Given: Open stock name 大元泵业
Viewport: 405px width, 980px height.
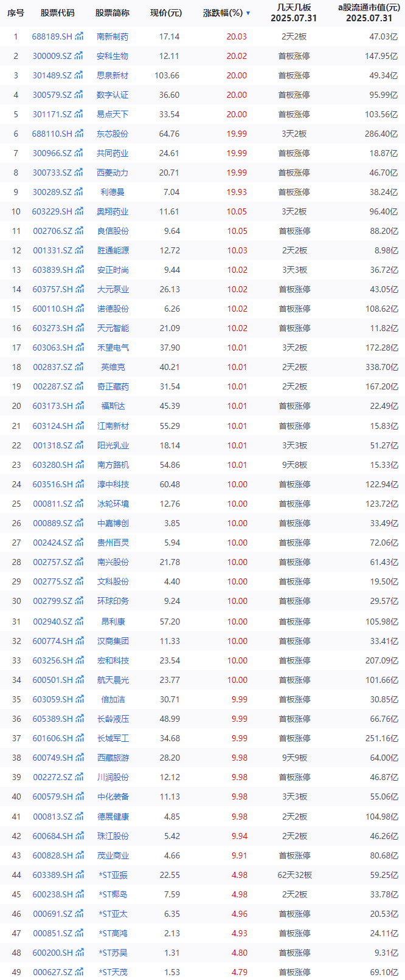Looking at the screenshot, I should coord(112,289).
